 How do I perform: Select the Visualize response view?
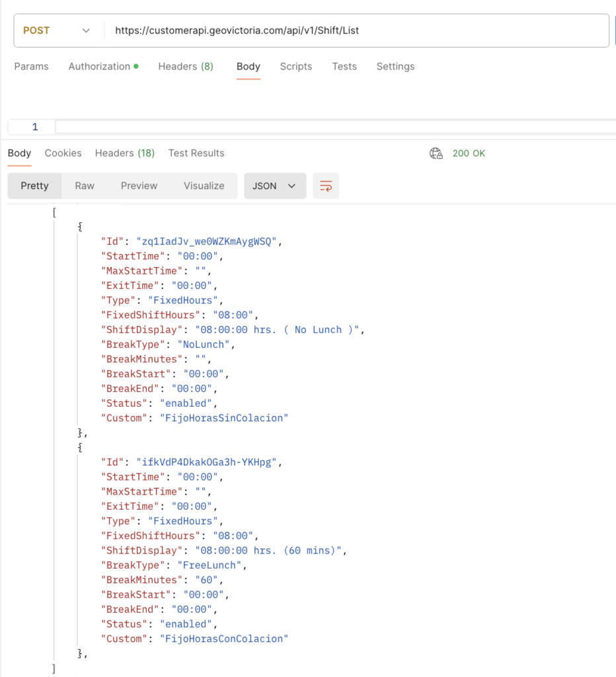204,186
